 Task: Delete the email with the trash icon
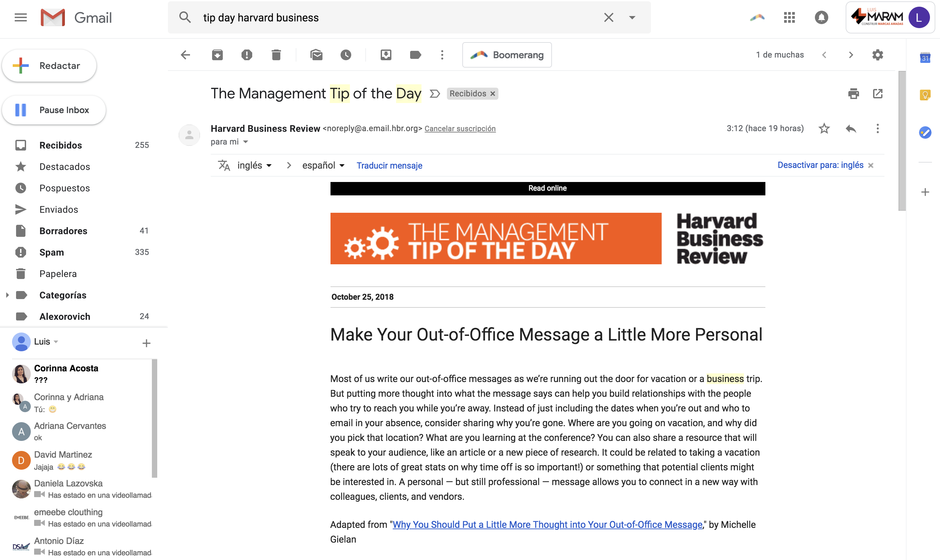(276, 55)
